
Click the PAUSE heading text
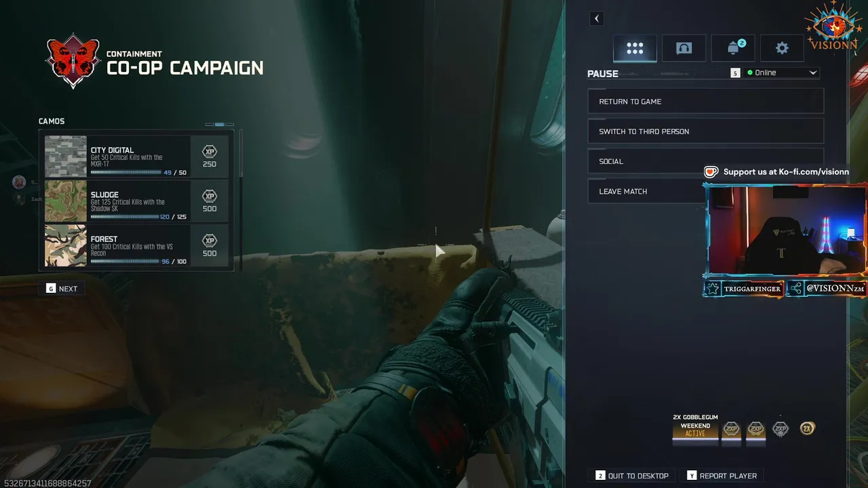coord(603,74)
